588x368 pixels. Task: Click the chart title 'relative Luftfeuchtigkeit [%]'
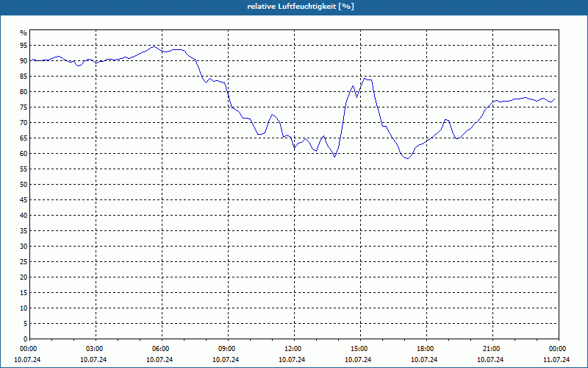click(x=301, y=7)
